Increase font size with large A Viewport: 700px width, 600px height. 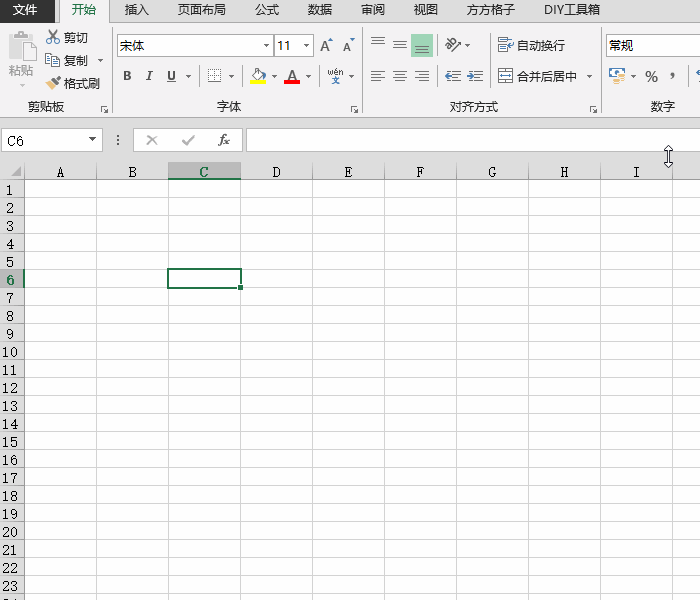tap(326, 45)
